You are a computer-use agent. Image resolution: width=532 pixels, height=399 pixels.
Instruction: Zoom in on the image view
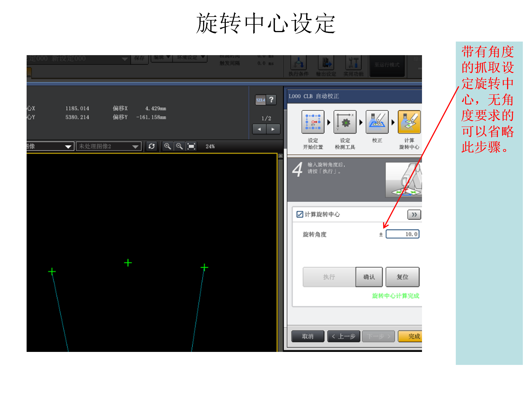[167, 146]
